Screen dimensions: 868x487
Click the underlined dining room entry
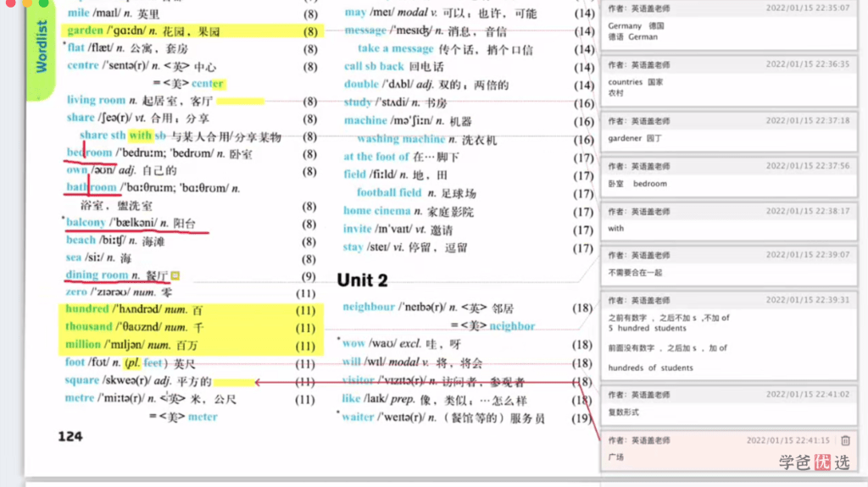coord(116,275)
